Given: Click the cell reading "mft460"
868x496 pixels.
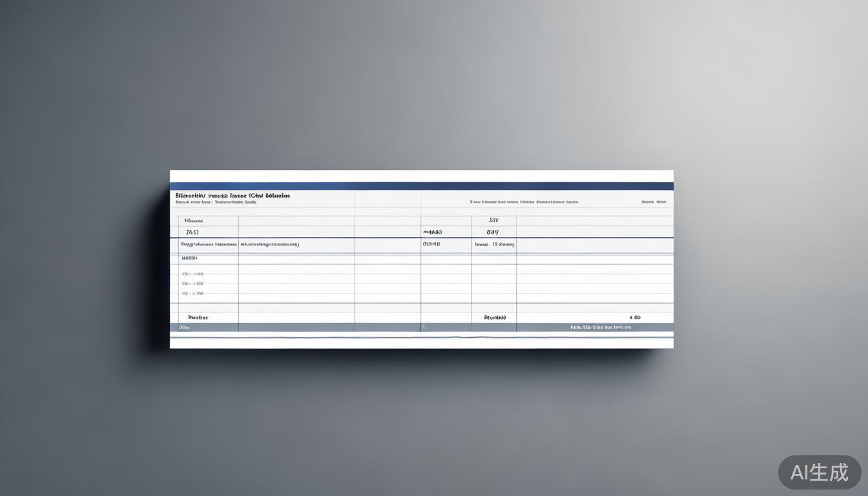Looking at the screenshot, I should pos(432,232).
